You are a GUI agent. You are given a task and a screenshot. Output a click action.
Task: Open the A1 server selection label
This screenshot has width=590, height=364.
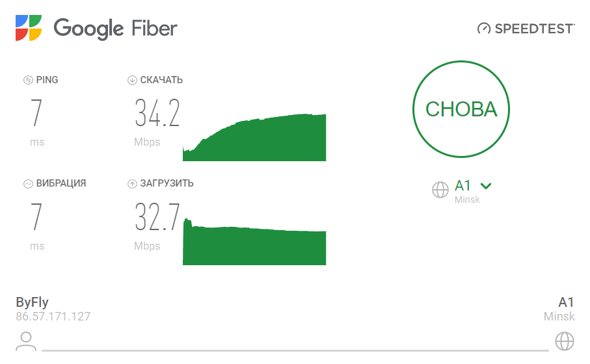click(463, 186)
